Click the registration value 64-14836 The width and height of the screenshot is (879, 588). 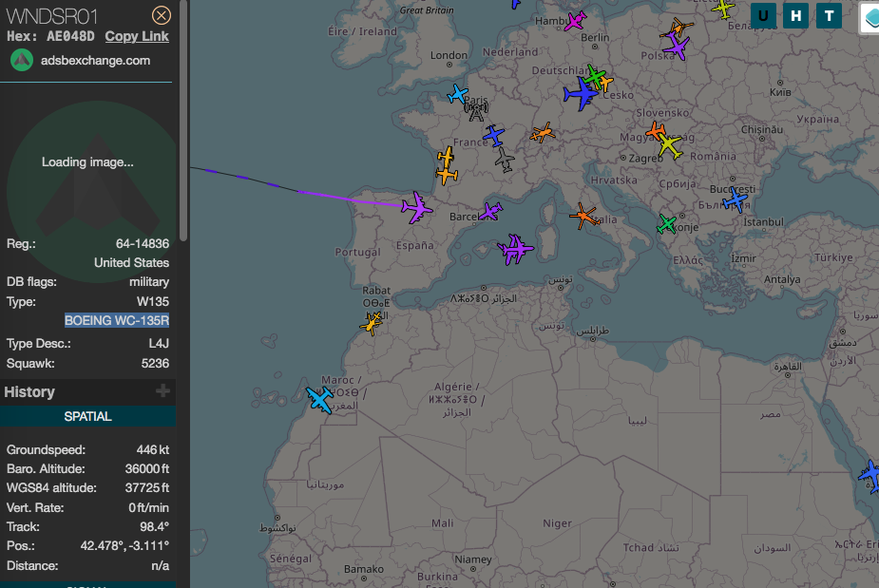pyautogui.click(x=143, y=244)
